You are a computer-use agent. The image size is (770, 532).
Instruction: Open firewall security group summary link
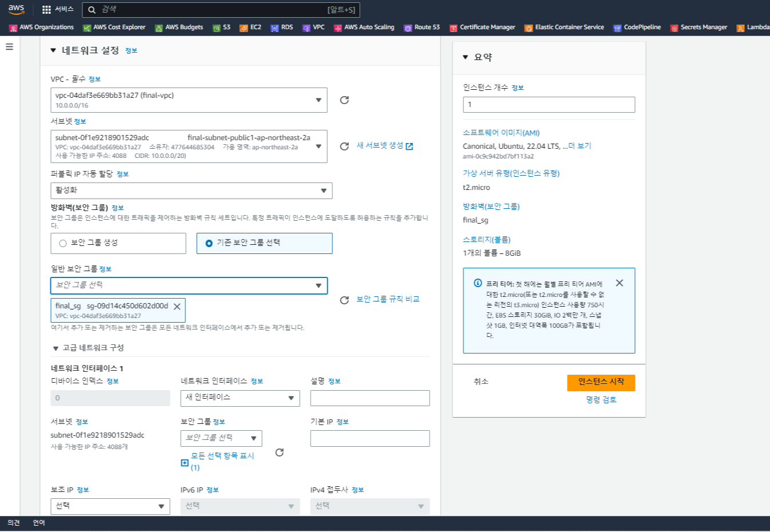pos(491,207)
